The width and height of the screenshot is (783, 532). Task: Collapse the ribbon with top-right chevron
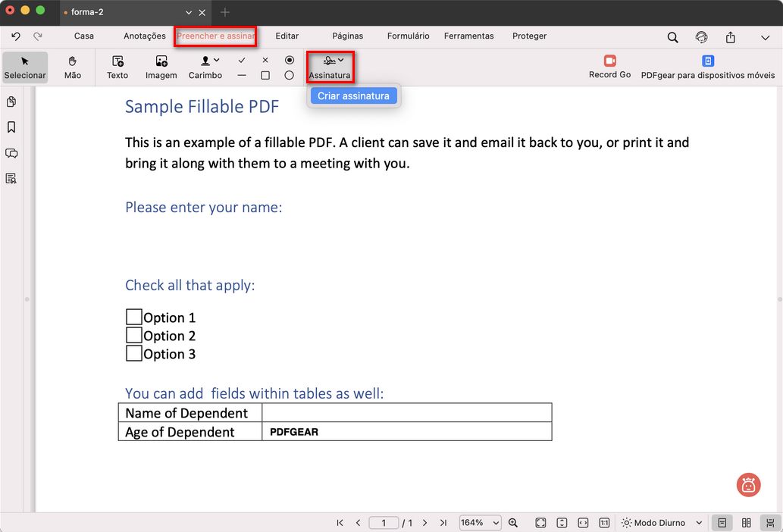point(765,37)
